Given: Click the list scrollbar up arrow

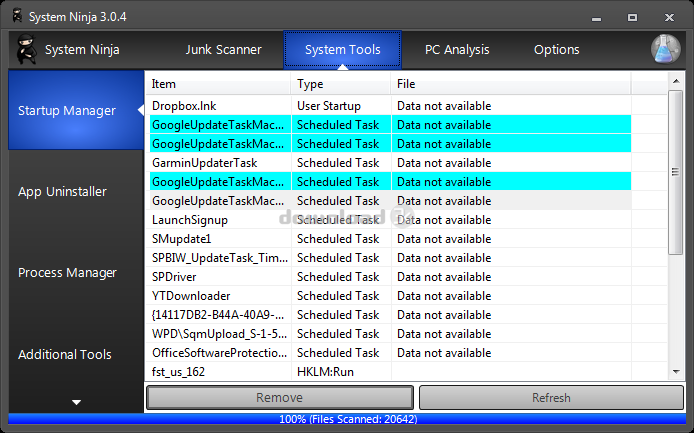Looking at the screenshot, I should pos(676,81).
